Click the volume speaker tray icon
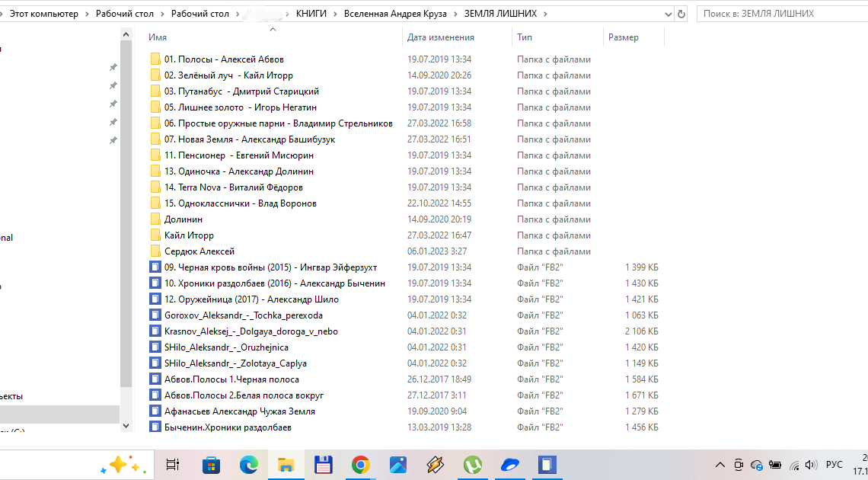 point(810,465)
